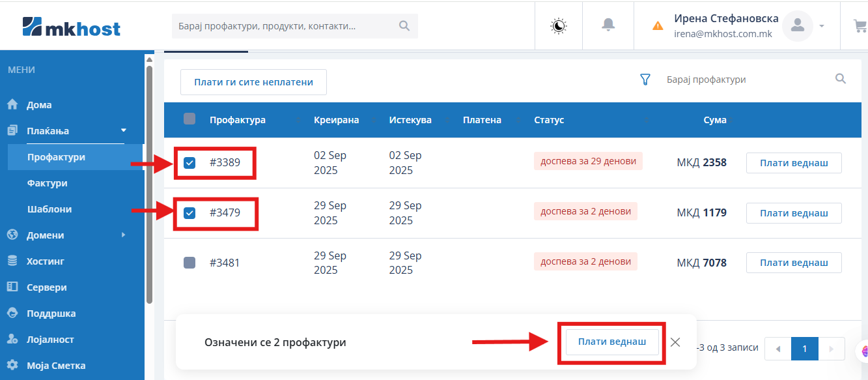Toggle the select-all checkbox in table header
The image size is (868, 380).
click(189, 119)
